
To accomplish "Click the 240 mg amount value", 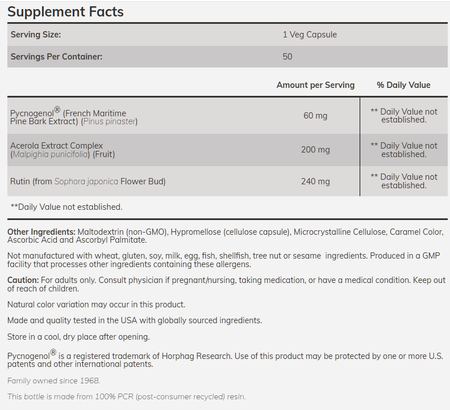I will [x=315, y=181].
